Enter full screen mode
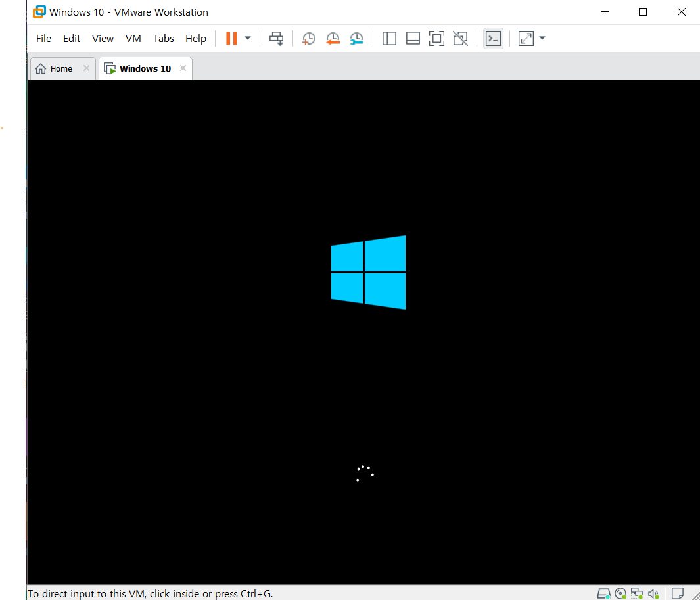This screenshot has height=600, width=700. [436, 38]
